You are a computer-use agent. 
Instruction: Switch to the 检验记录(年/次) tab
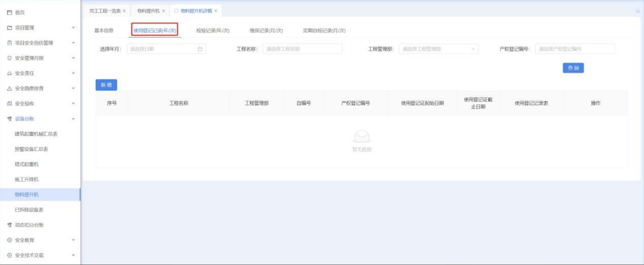pyautogui.click(x=213, y=31)
